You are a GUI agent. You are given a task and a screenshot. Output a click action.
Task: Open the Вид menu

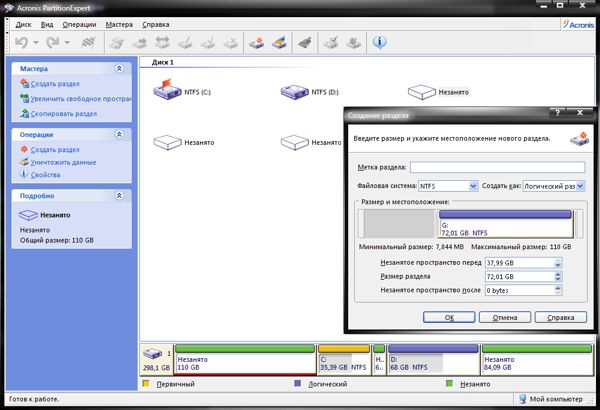pos(47,25)
